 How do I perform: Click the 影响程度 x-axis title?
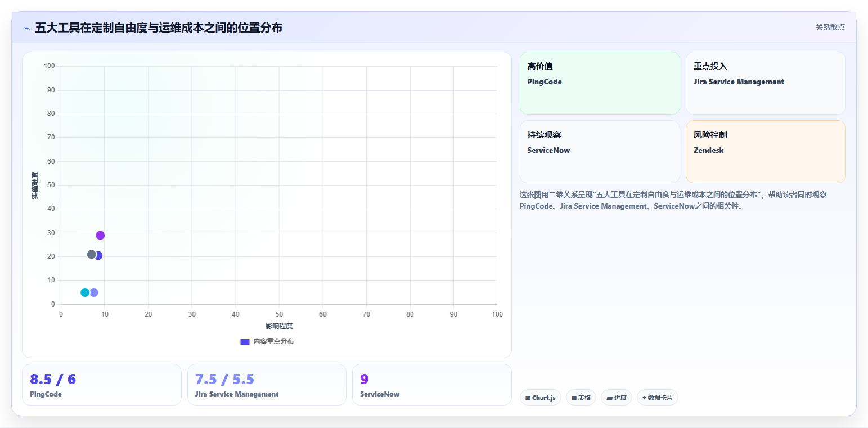point(279,326)
